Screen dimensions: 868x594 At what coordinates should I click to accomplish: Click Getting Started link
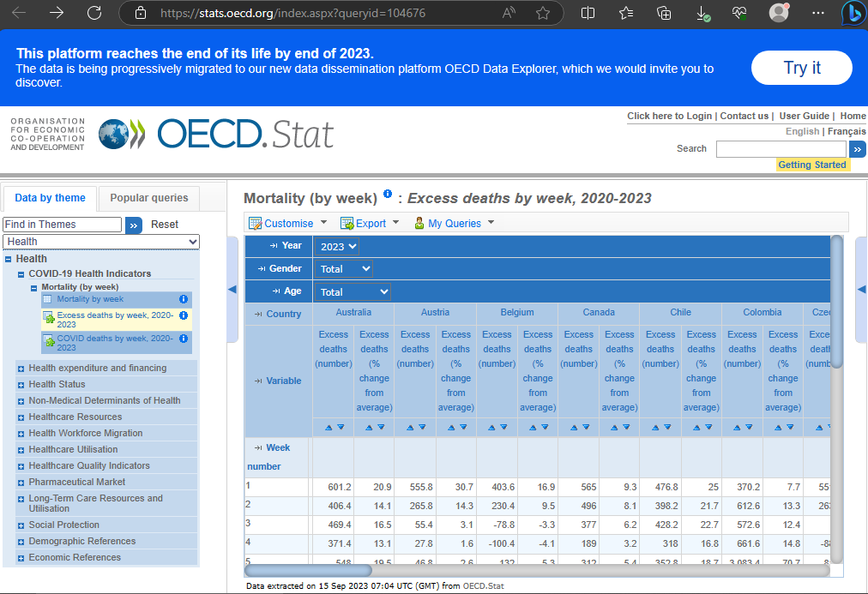coord(812,165)
